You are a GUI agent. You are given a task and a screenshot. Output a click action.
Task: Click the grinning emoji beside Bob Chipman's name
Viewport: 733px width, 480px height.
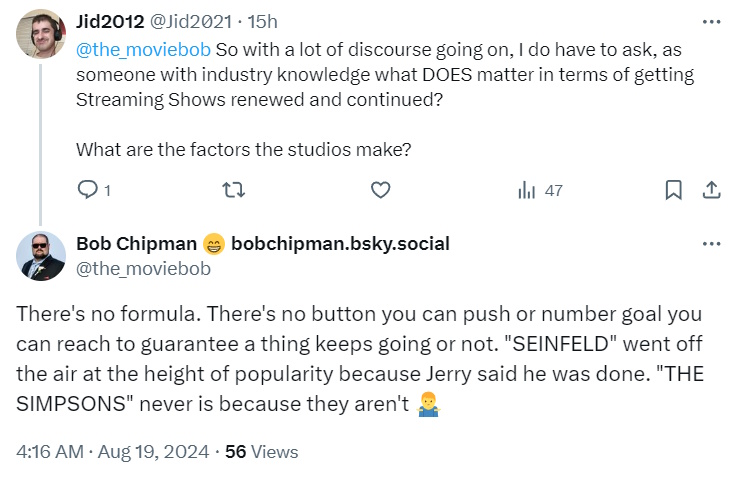point(213,244)
